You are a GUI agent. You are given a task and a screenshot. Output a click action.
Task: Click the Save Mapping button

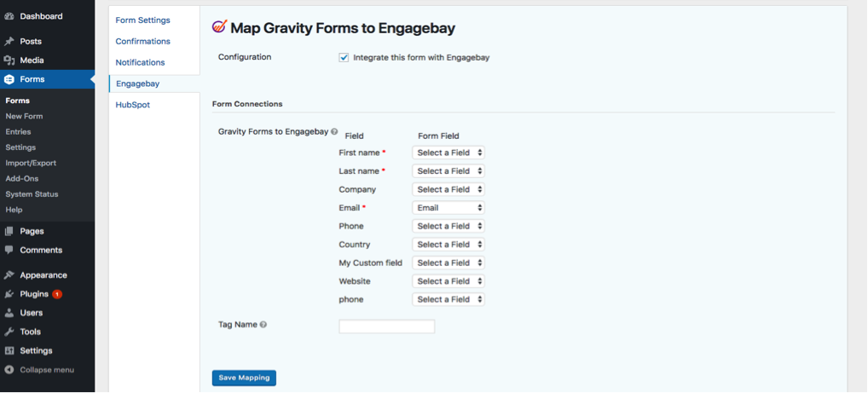244,378
